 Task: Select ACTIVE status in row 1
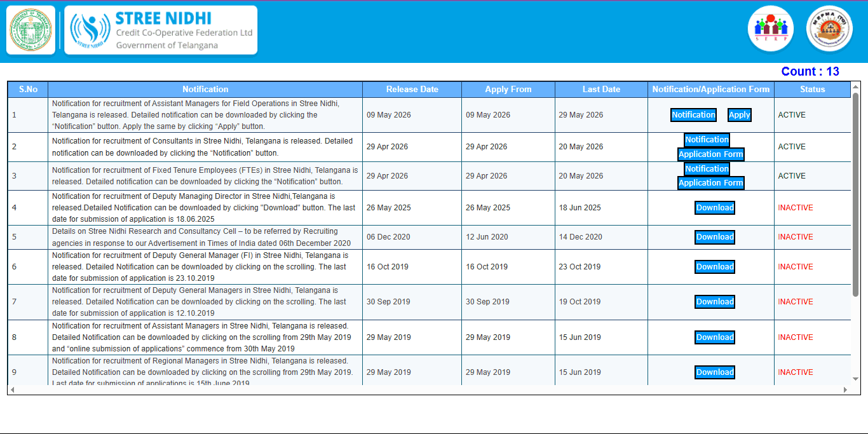792,115
